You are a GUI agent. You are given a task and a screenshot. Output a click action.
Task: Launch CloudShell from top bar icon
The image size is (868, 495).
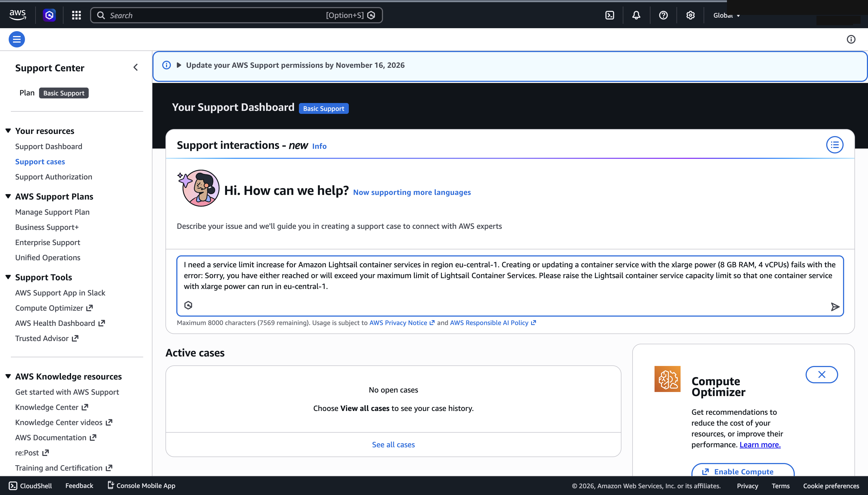tap(609, 15)
